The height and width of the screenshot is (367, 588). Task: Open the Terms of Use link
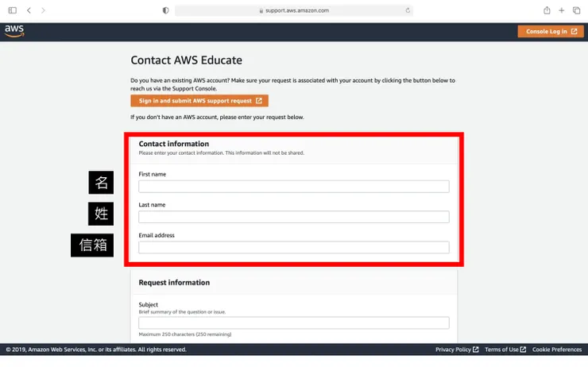(504, 350)
